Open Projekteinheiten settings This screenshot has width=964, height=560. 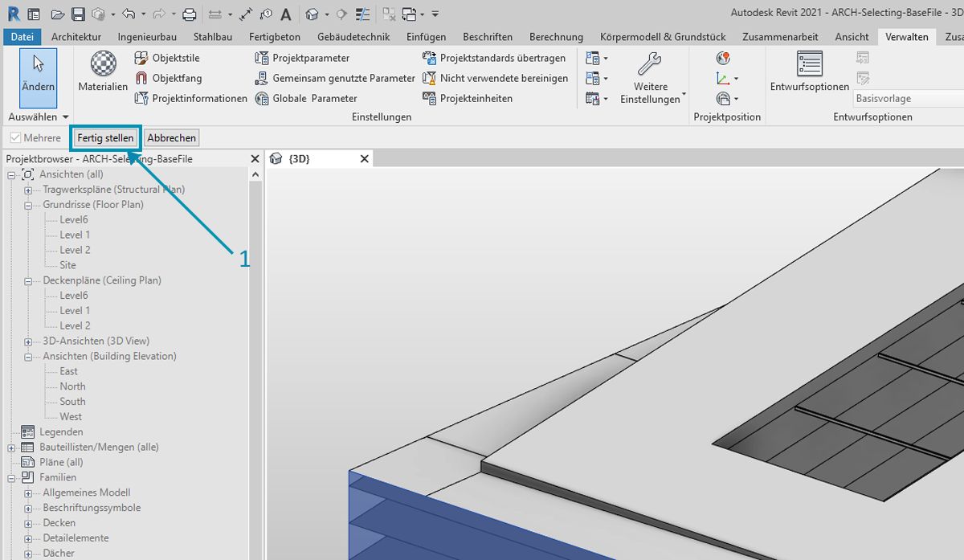467,98
